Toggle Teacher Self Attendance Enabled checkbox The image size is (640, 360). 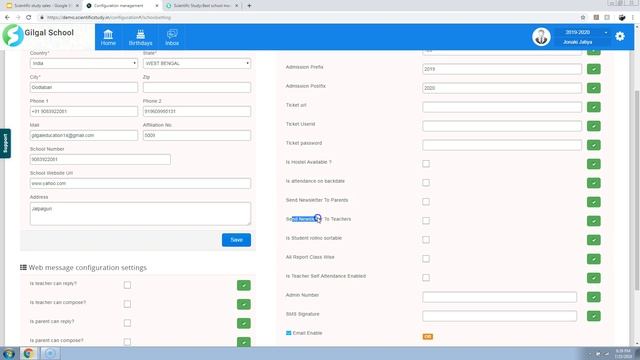426,278
